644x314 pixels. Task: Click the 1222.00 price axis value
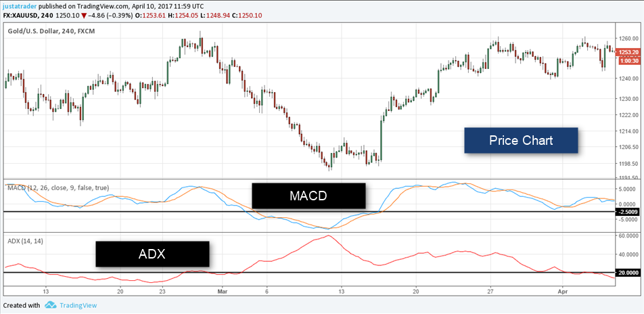coord(629,114)
